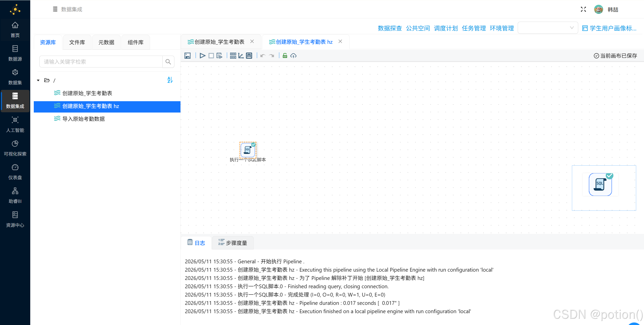Open the 数据探查 link
The height and width of the screenshot is (325, 644).
coord(390,28)
